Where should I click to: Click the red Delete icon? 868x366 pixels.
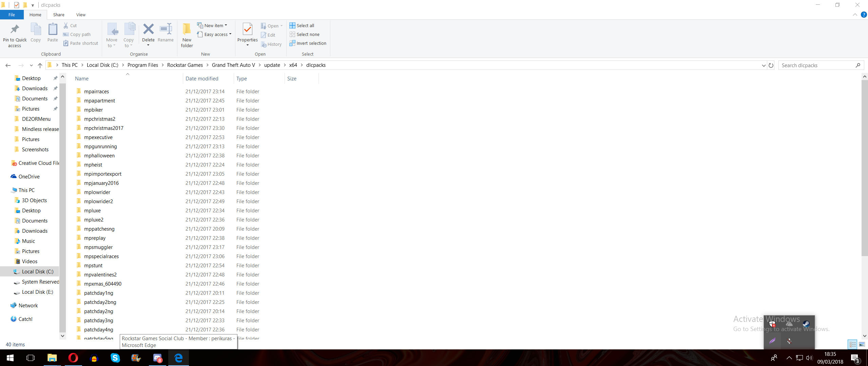[x=148, y=29]
